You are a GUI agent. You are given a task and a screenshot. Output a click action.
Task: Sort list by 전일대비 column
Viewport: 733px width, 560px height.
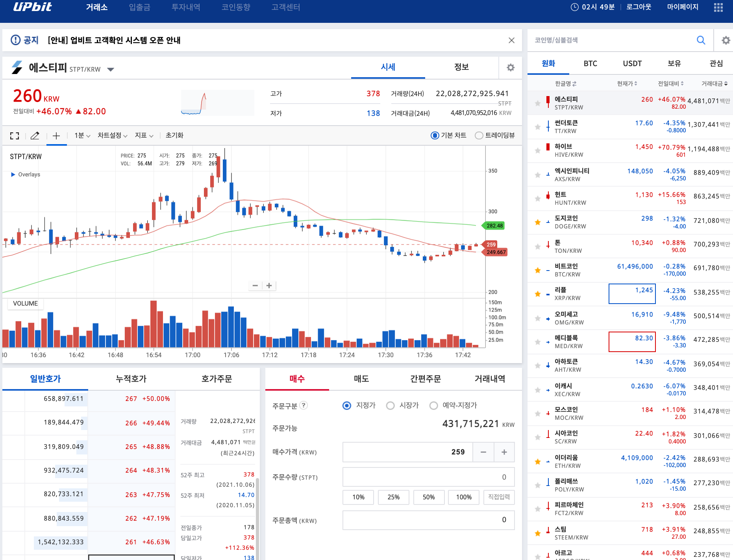click(x=671, y=83)
